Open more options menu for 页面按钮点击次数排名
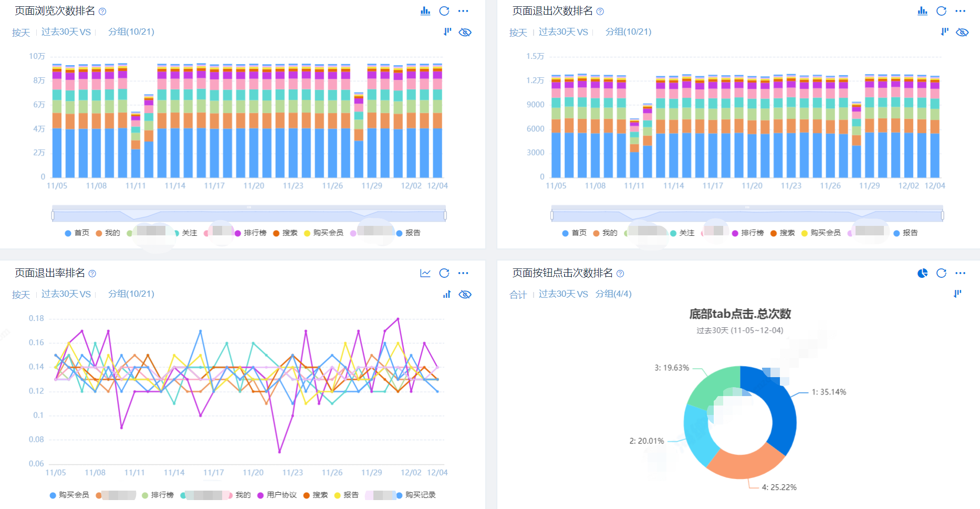The height and width of the screenshot is (509, 980). point(961,273)
